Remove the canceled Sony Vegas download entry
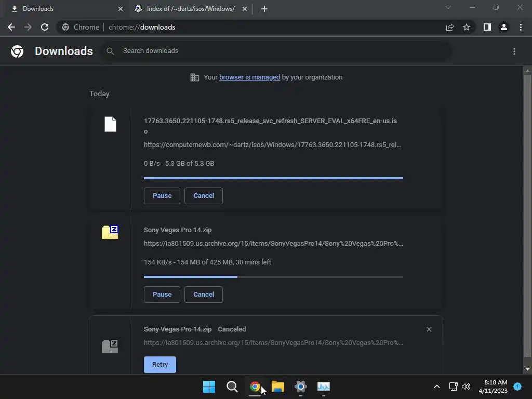Viewport: 532px width, 399px height. coord(429,329)
